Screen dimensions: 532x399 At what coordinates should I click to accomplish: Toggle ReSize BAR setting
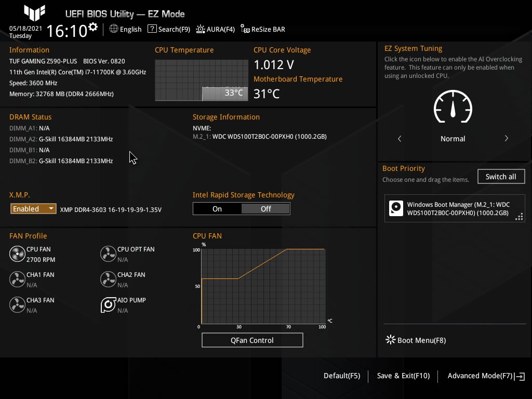pyautogui.click(x=263, y=29)
